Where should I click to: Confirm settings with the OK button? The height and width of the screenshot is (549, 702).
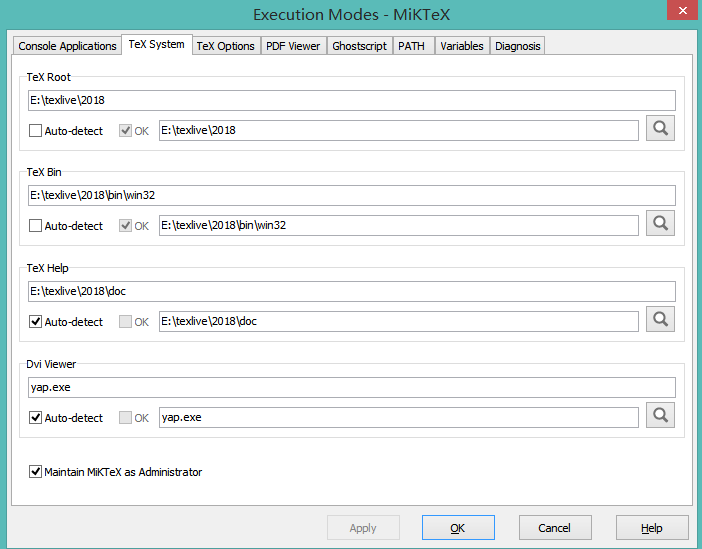pyautogui.click(x=458, y=528)
